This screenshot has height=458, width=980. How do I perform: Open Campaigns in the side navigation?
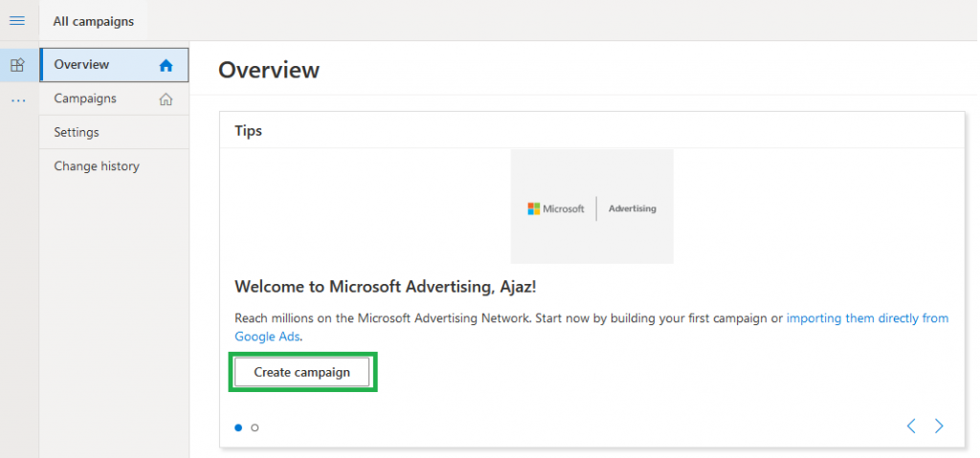[114, 98]
